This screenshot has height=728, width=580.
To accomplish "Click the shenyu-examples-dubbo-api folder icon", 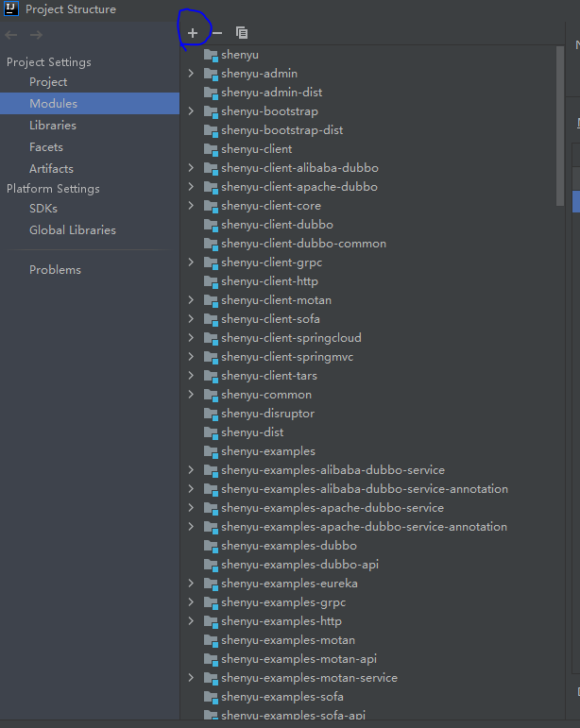I will [x=211, y=565].
